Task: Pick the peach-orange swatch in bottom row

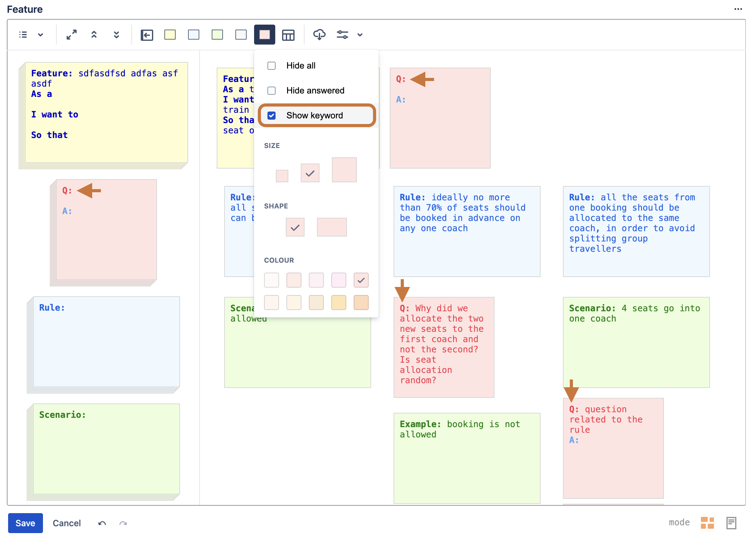Action: point(361,303)
